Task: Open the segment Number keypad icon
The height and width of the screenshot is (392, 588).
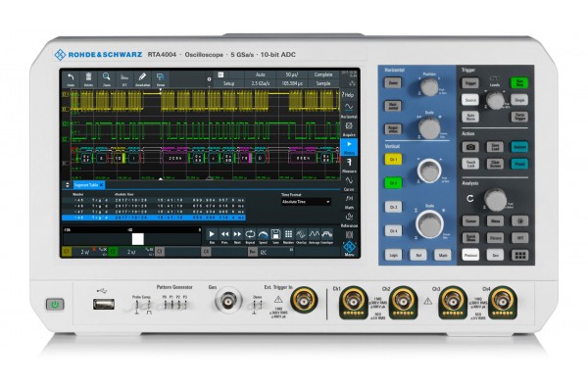Action: (x=288, y=236)
